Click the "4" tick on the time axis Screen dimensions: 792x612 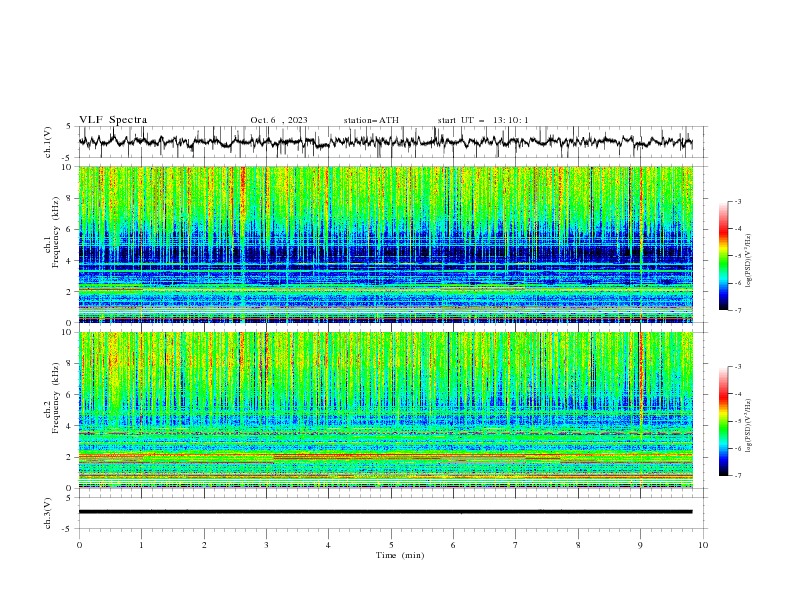tap(328, 545)
